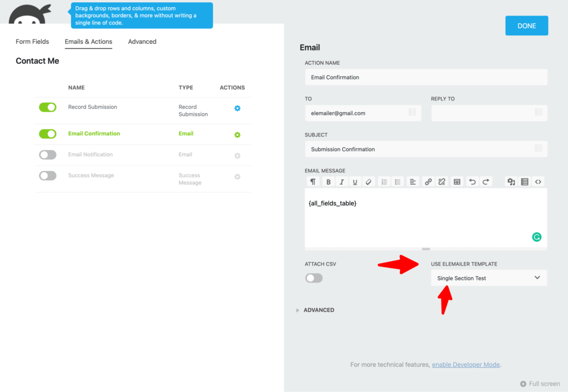
Task: Switch to source code view icon
Action: 538,182
